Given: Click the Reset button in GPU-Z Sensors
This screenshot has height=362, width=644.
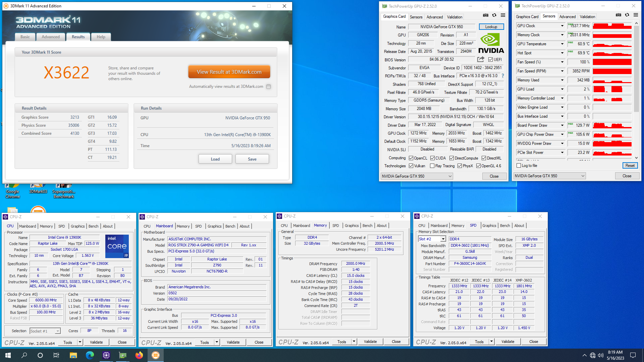Looking at the screenshot, I should 630,166.
